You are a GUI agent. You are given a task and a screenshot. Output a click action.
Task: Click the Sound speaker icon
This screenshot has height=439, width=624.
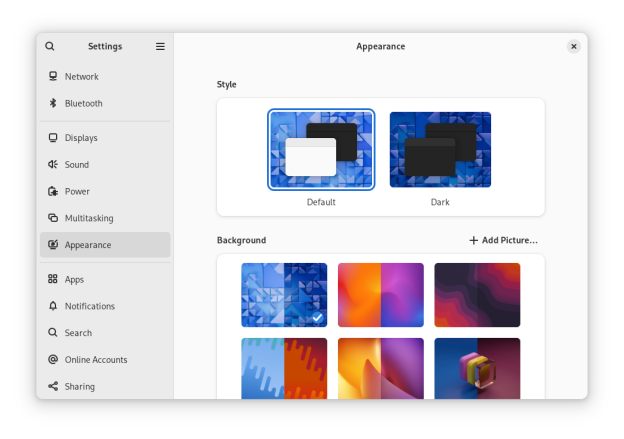point(53,165)
